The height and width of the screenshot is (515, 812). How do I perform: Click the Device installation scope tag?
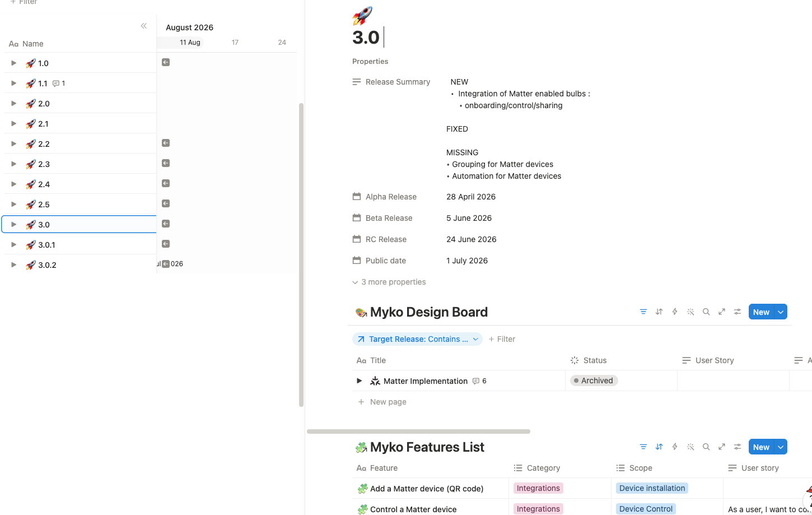(x=652, y=488)
